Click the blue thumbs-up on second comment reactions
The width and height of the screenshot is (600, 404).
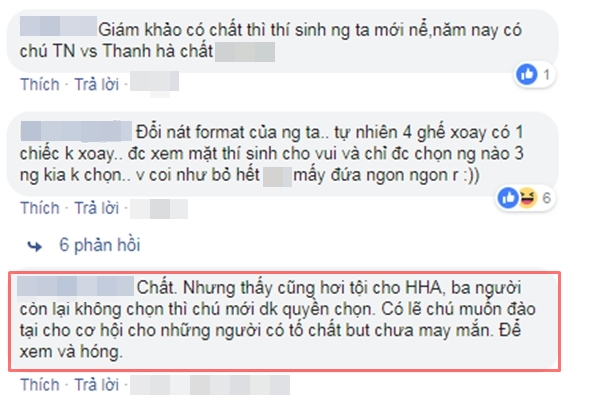[x=508, y=198]
